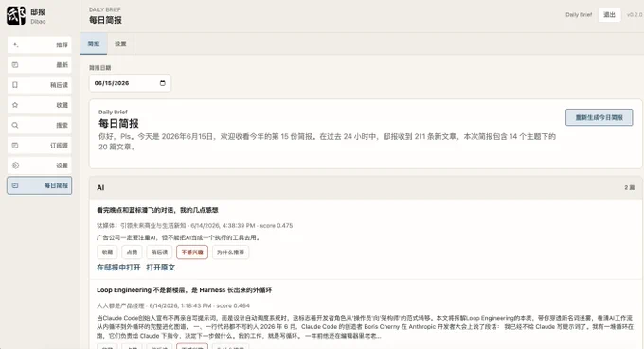Click the Daily Brief label beside 退出
This screenshot has height=349, width=644.
click(x=579, y=15)
